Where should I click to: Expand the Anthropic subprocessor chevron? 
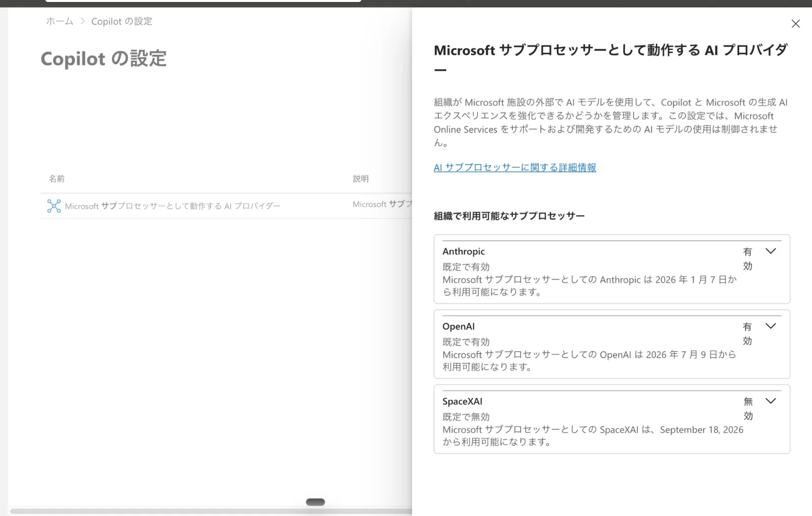770,251
